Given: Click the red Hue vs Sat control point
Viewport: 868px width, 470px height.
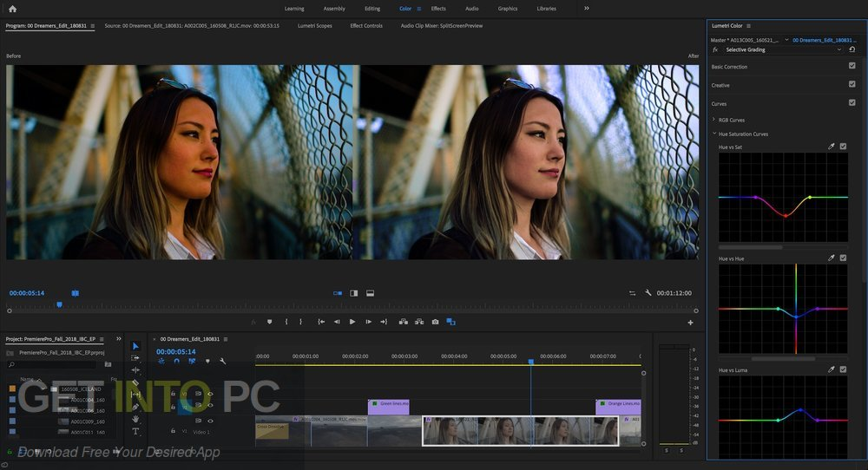Looking at the screenshot, I should 785,216.
